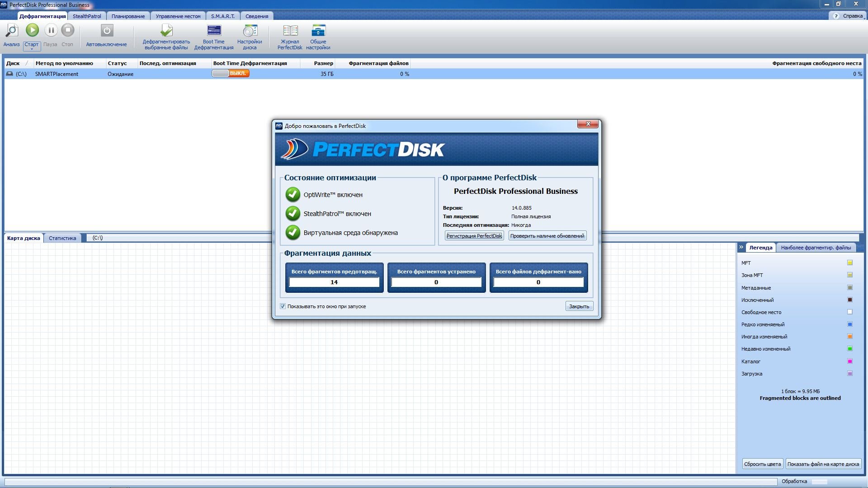The image size is (868, 488).
Task: Click the Свободное место white swatch
Action: pos(850,312)
